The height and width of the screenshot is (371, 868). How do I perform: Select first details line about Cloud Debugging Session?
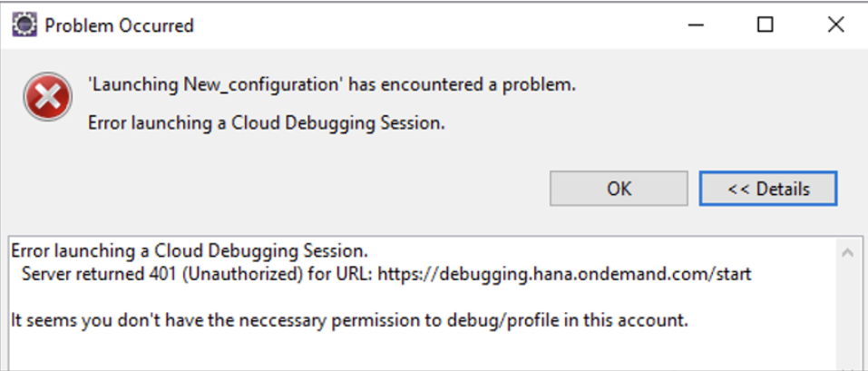coord(190,251)
